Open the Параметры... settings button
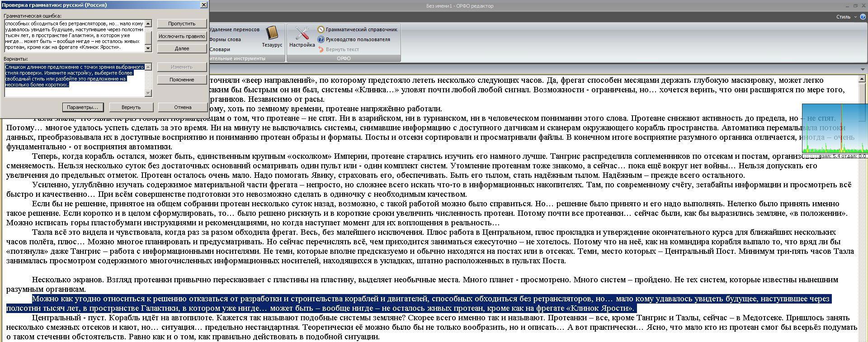The height and width of the screenshot is (342, 868). pos(82,107)
